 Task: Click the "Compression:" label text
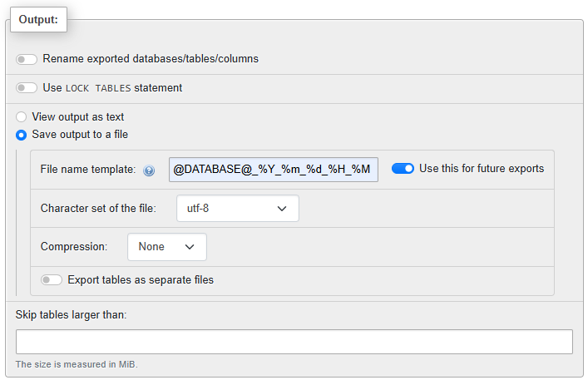pyautogui.click(x=74, y=247)
